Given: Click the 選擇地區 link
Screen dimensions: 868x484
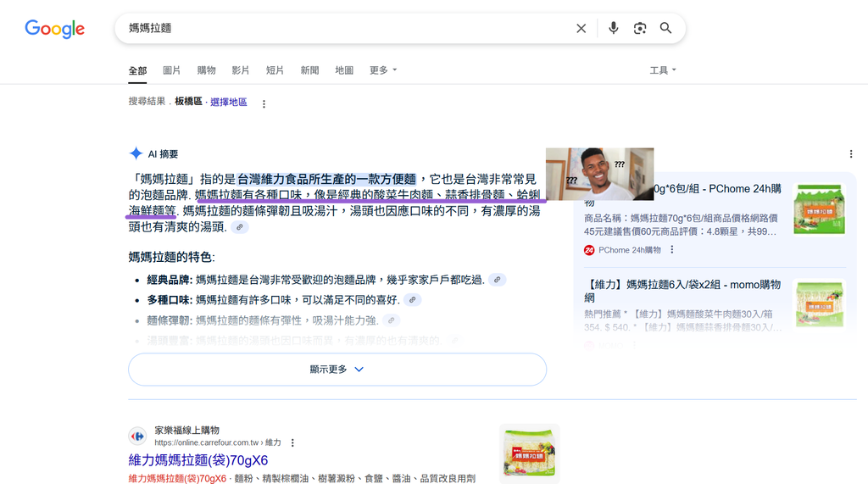Looking at the screenshot, I should coord(229,102).
